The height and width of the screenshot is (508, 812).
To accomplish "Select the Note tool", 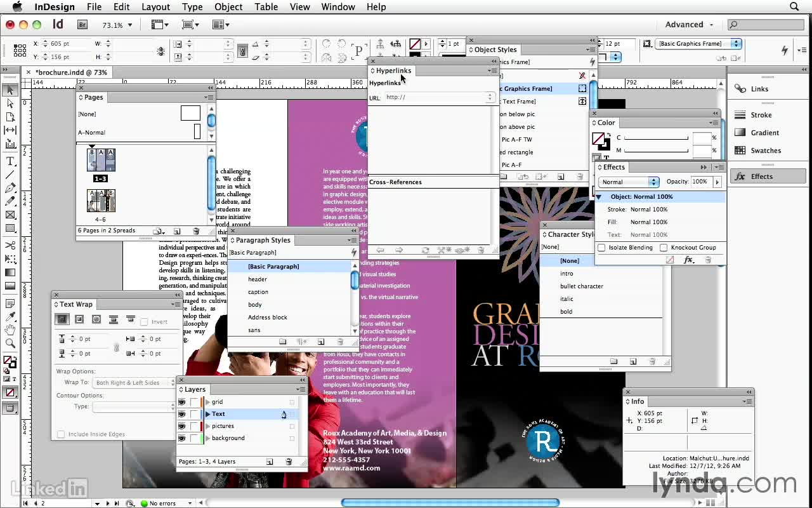I will coord(10,304).
